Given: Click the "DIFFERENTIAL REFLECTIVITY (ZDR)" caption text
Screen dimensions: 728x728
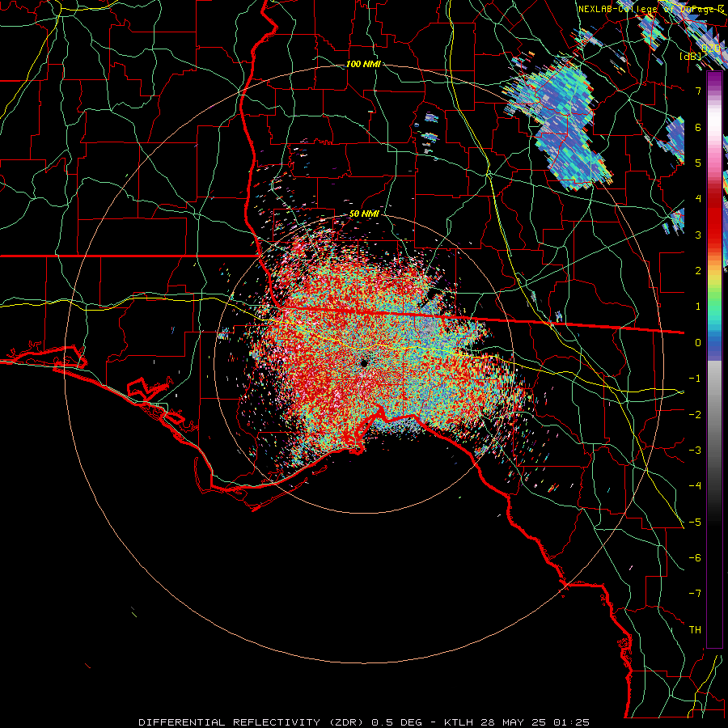Looking at the screenshot, I should click(x=253, y=722).
